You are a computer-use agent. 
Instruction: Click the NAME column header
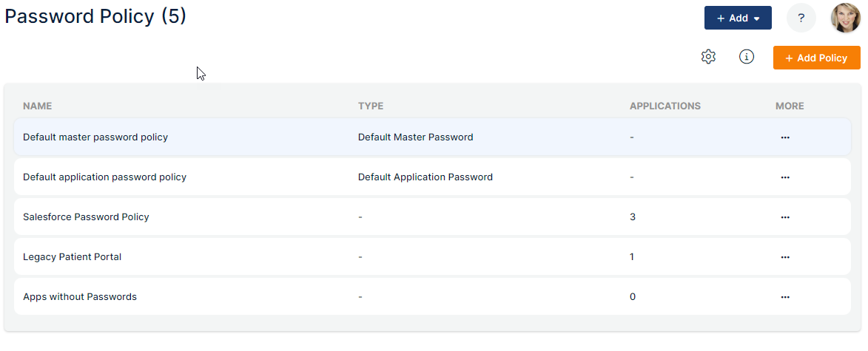click(38, 106)
